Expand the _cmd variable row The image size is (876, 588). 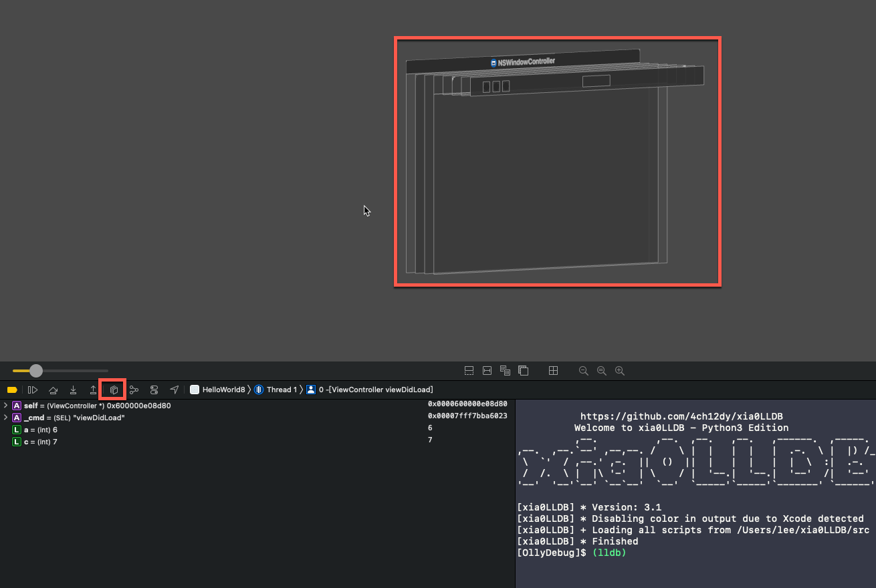5,418
